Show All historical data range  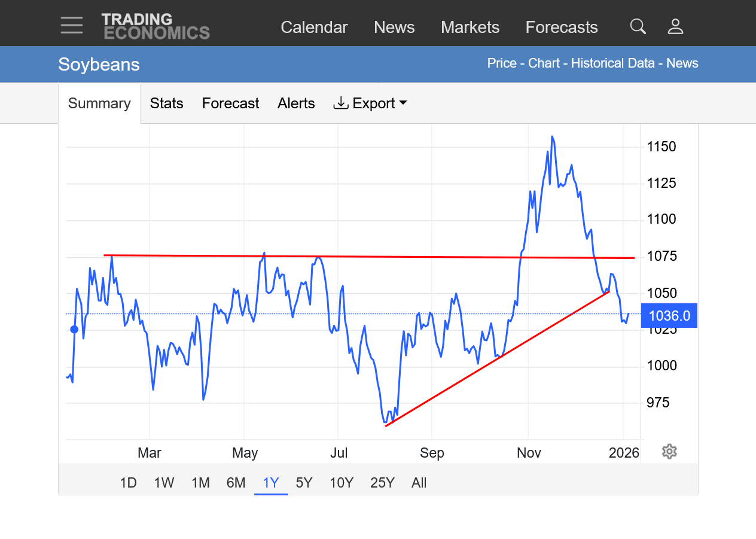coord(419,483)
